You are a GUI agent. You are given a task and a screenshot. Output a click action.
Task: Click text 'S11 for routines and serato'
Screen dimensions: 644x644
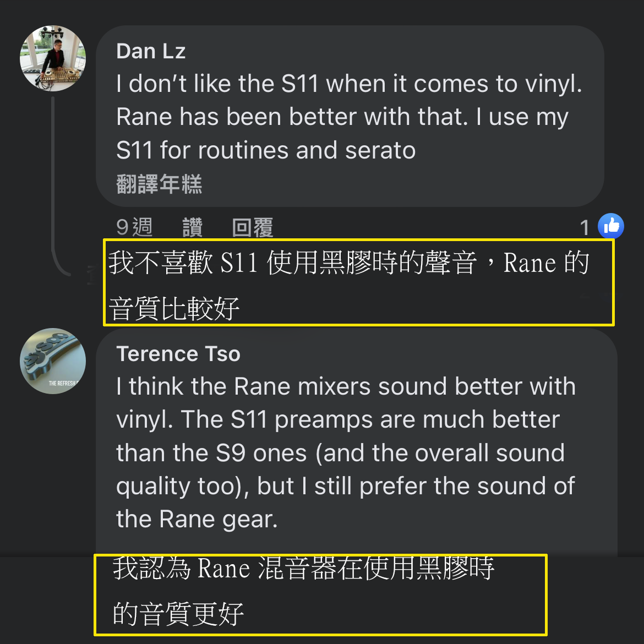266,150
